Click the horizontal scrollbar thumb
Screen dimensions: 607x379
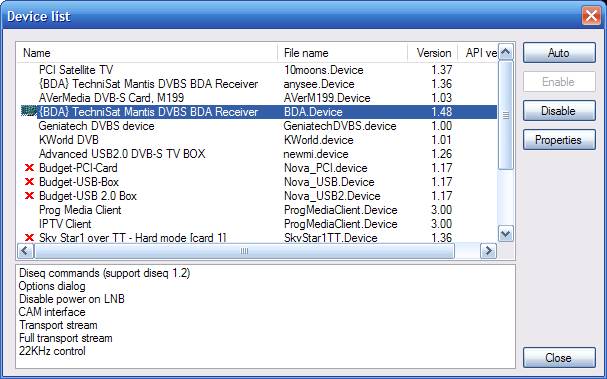(x=244, y=251)
